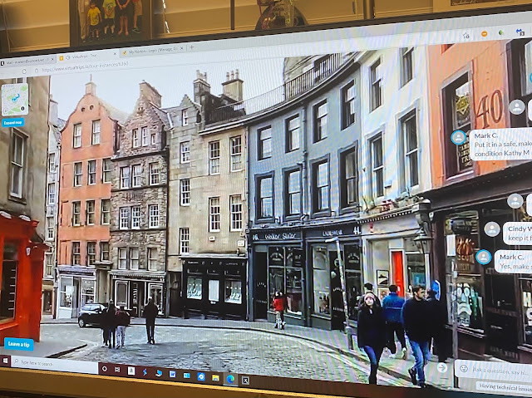Open Task View on the taskbar
Image resolution: width=532 pixels, height=398 pixels.
point(117,370)
